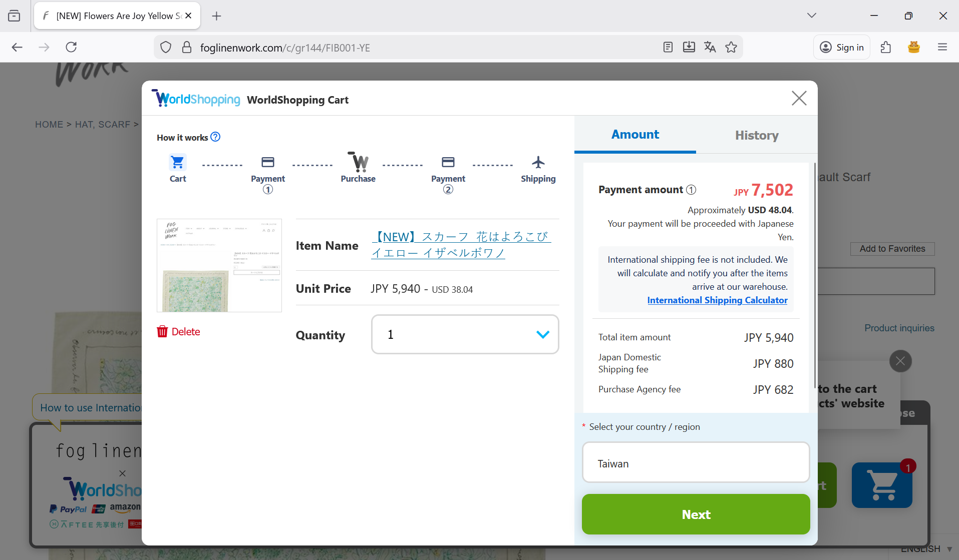Bookmark this page with the star icon

[731, 48]
